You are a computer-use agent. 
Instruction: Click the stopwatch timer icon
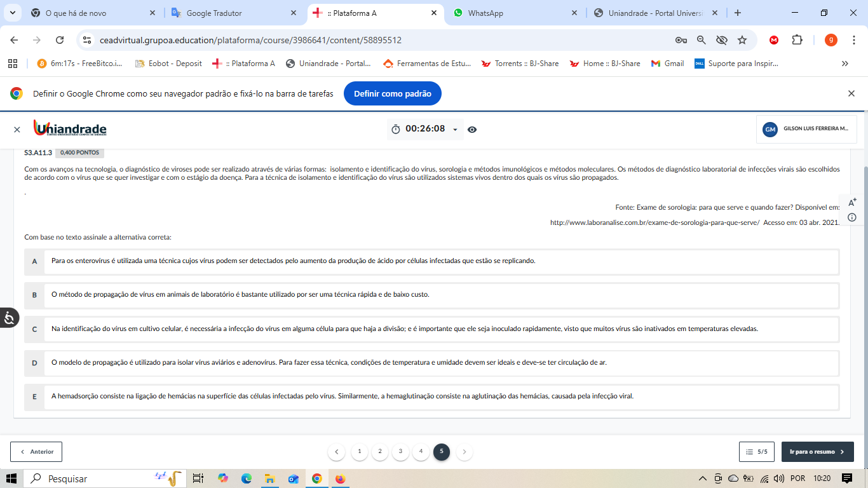(x=396, y=130)
